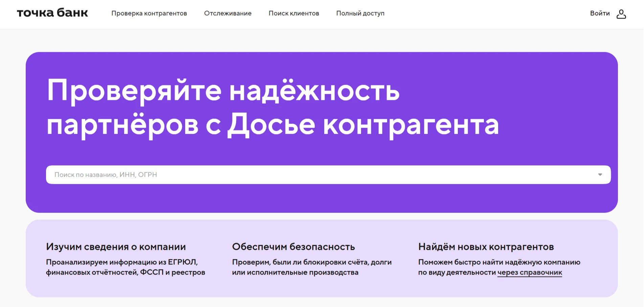Click the ЕГРЮЛ description text
Image resolution: width=644 pixels, height=307 pixels.
(x=126, y=267)
